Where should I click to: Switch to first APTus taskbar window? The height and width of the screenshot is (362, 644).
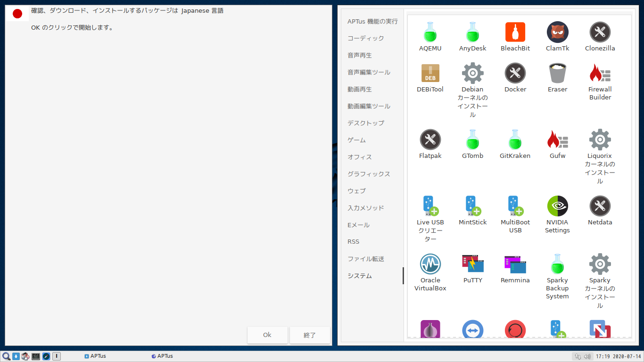pos(95,356)
